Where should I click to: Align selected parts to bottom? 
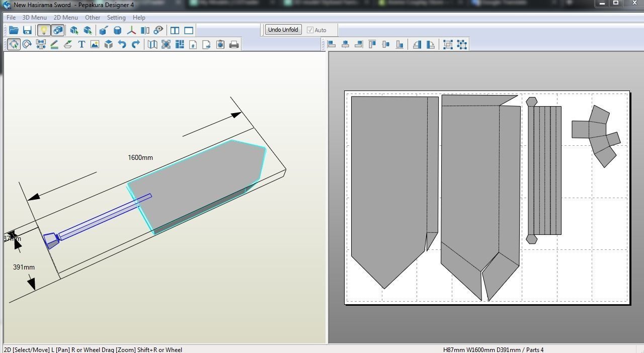pyautogui.click(x=399, y=44)
